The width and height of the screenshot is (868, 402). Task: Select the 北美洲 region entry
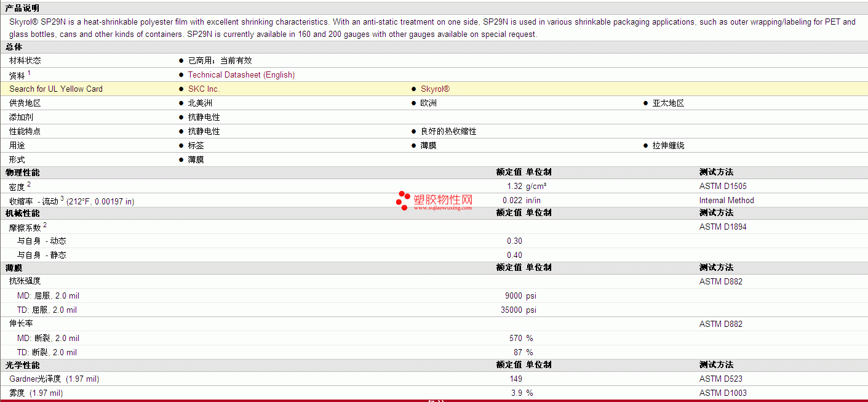click(x=200, y=103)
